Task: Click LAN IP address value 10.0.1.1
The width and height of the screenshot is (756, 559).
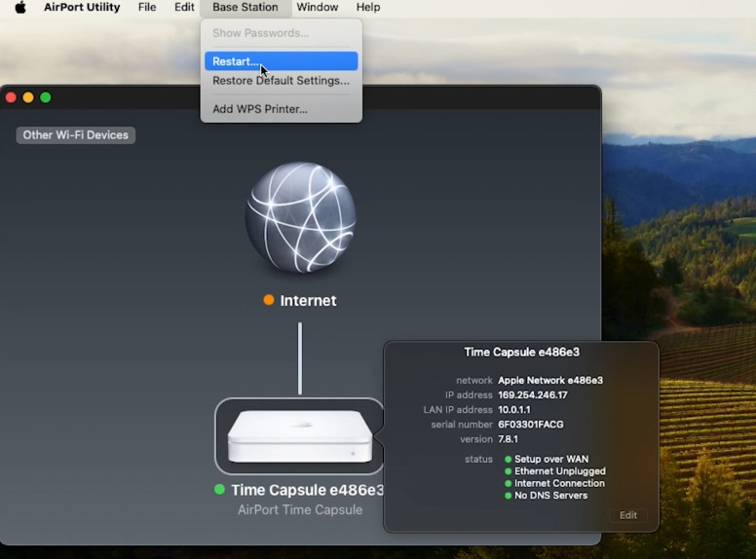Action: tap(514, 410)
